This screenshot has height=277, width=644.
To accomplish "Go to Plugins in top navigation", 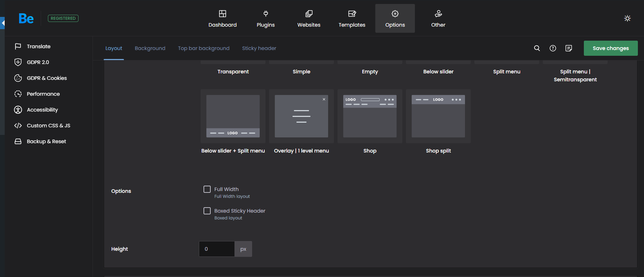I will (265, 18).
